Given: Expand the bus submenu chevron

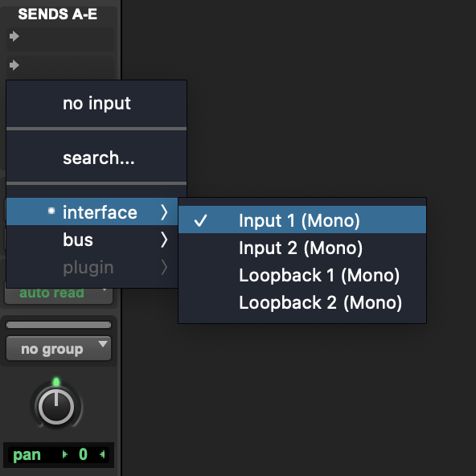Looking at the screenshot, I should point(164,240).
